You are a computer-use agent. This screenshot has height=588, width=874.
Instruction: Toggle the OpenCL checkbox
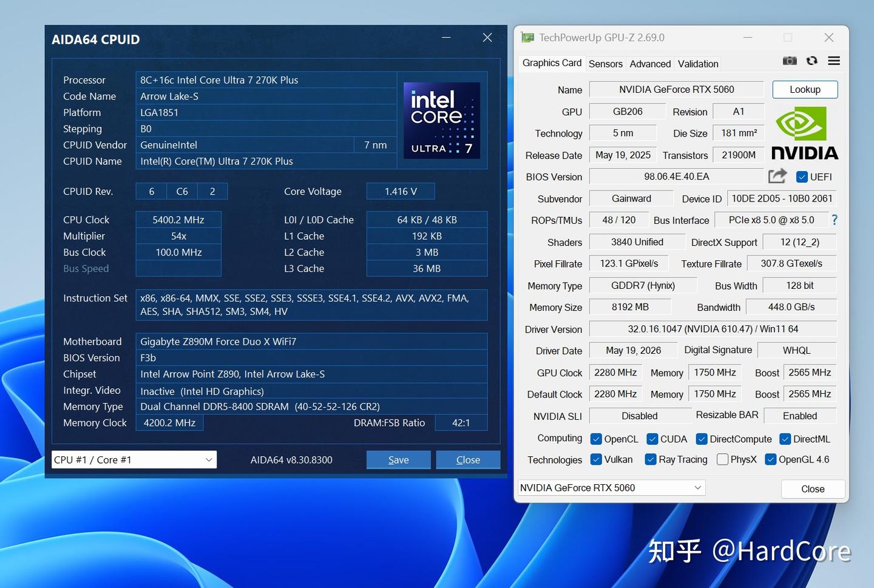click(x=596, y=439)
